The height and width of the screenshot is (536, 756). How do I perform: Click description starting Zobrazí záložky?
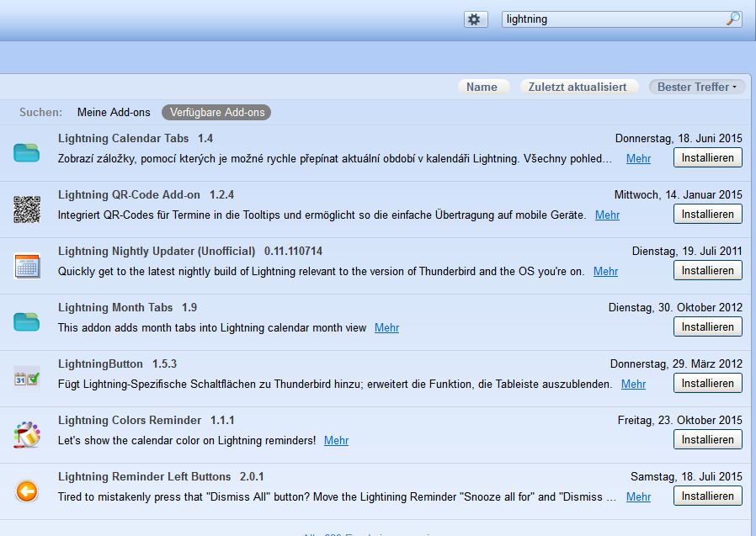click(x=335, y=158)
